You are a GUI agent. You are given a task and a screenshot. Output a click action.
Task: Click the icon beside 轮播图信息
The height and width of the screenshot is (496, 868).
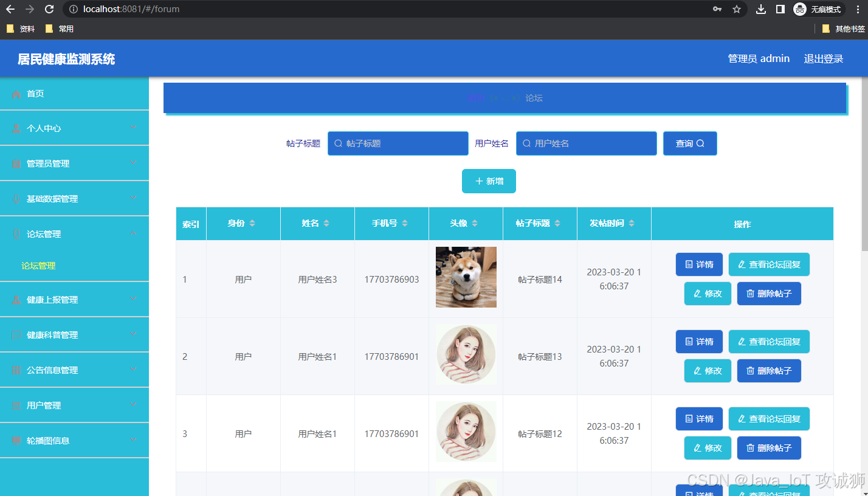[16, 441]
